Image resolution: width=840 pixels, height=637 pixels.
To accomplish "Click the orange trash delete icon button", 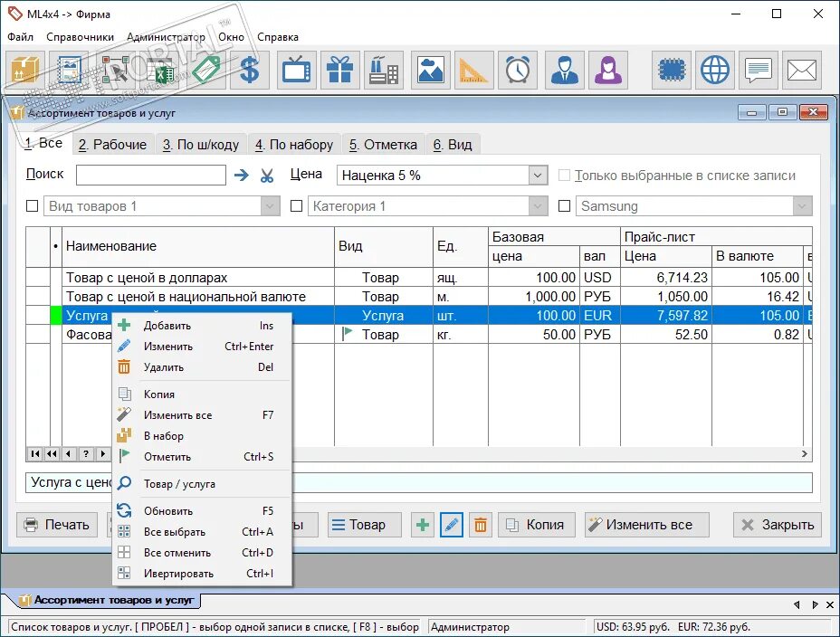I will 481,525.
